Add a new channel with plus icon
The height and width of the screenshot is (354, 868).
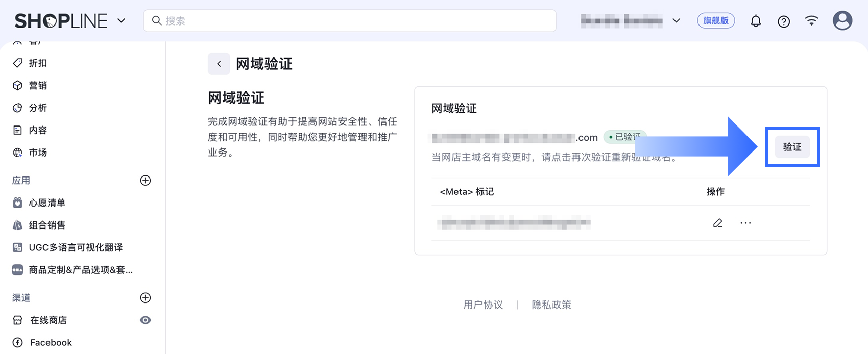point(146,298)
